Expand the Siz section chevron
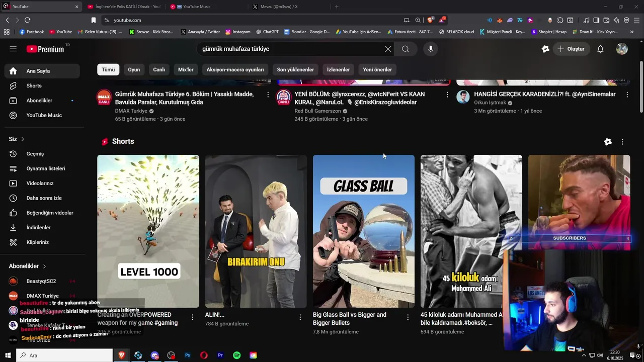Viewport: 644px width, 362px height. pyautogui.click(x=22, y=139)
